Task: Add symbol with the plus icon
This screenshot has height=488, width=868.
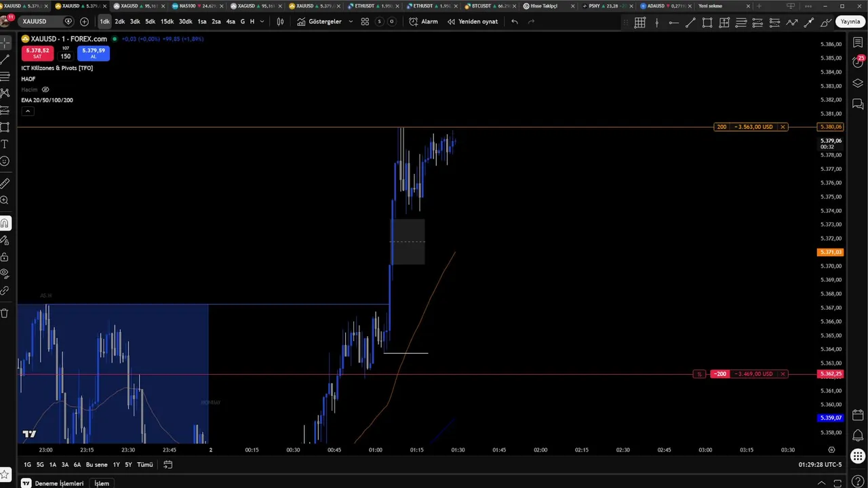Action: point(84,22)
